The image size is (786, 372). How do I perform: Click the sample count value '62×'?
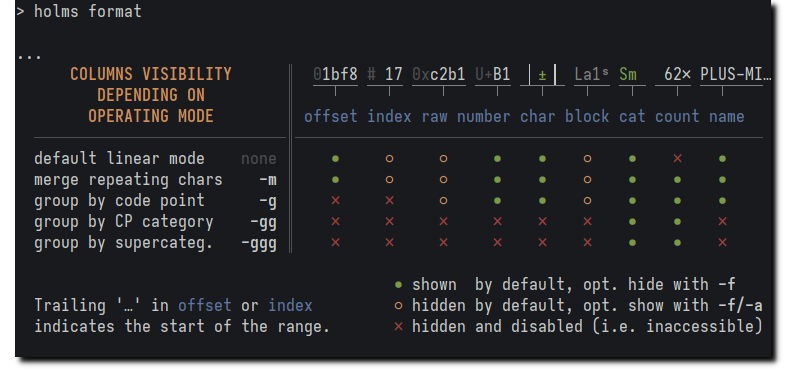click(677, 75)
